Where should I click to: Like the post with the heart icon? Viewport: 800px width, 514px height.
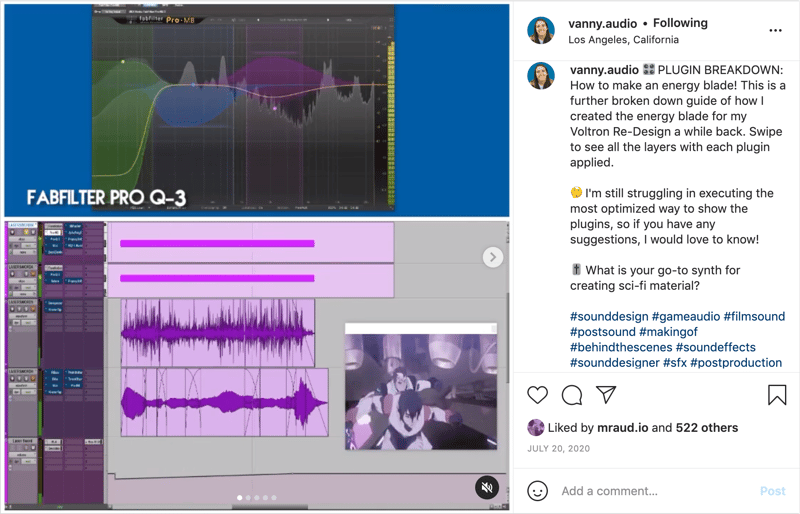(537, 395)
